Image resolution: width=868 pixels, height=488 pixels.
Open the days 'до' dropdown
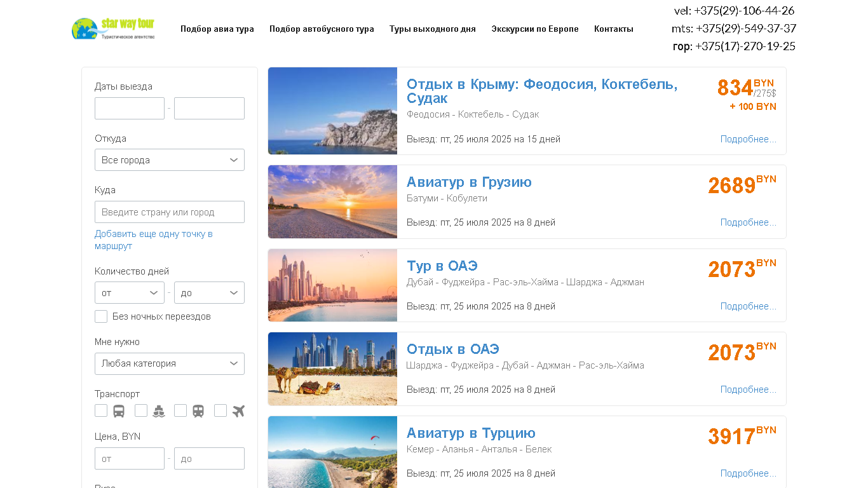[x=209, y=293]
